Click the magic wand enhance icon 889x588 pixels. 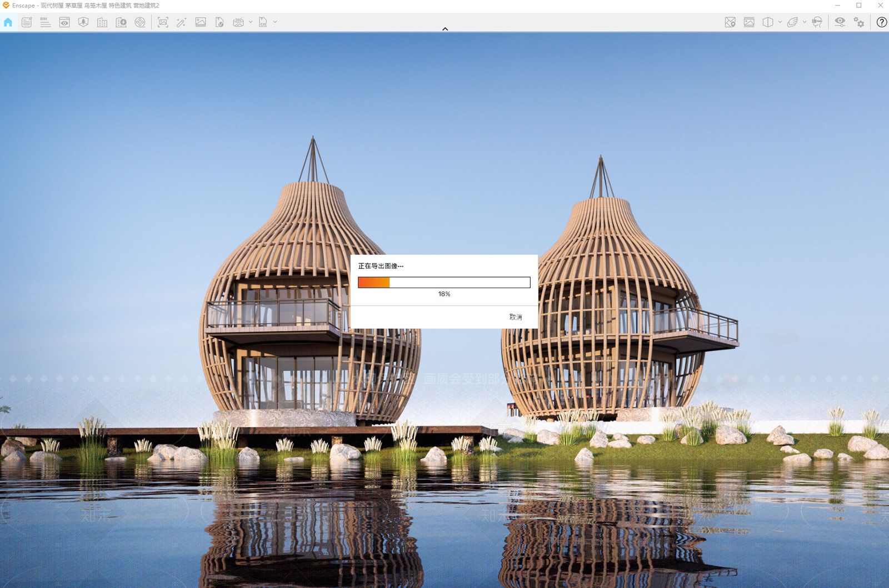(182, 22)
